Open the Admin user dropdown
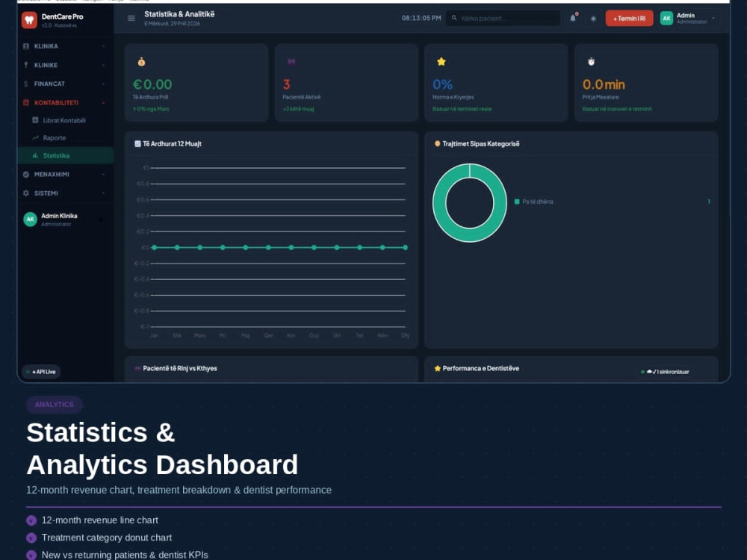Screen dimensions: 747x560 [x=689, y=18]
